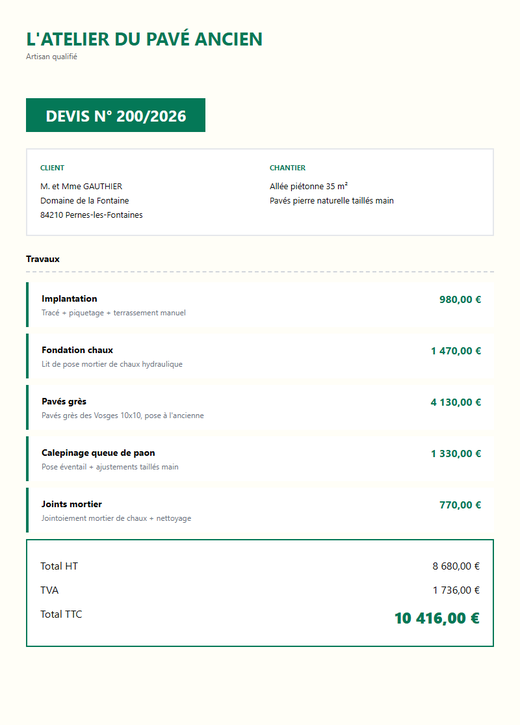Click the 980,00 € Implantation price
520x725 pixels.
coord(460,300)
